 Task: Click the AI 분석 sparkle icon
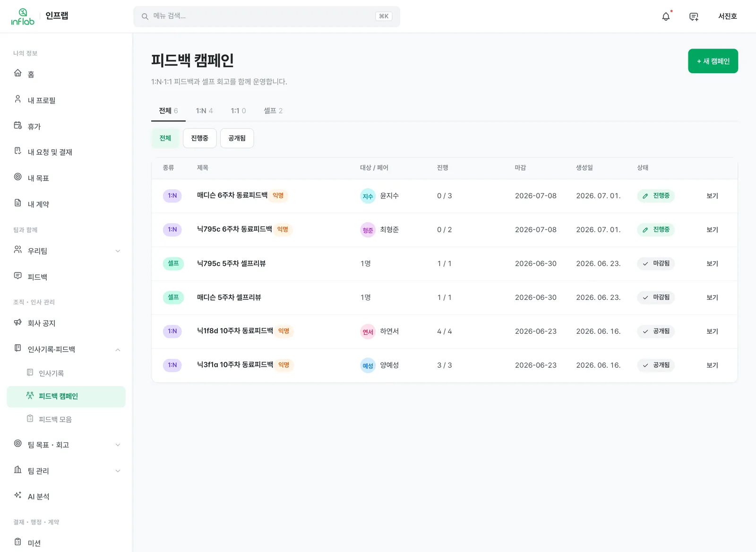[18, 495]
